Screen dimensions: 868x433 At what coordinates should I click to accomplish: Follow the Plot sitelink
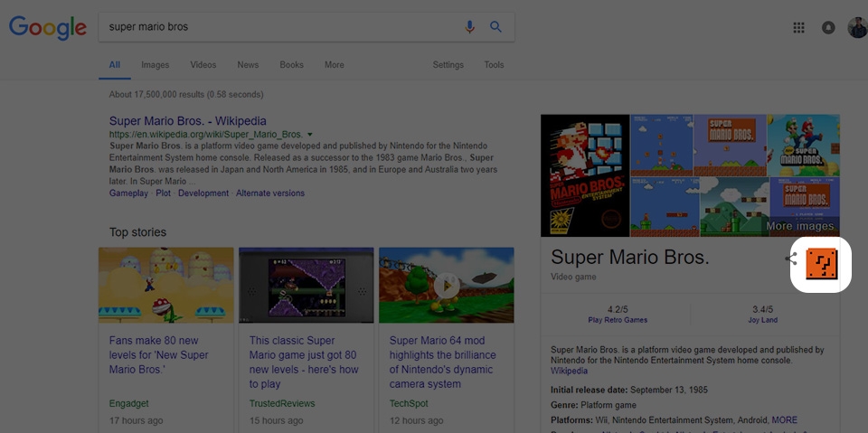tap(164, 193)
